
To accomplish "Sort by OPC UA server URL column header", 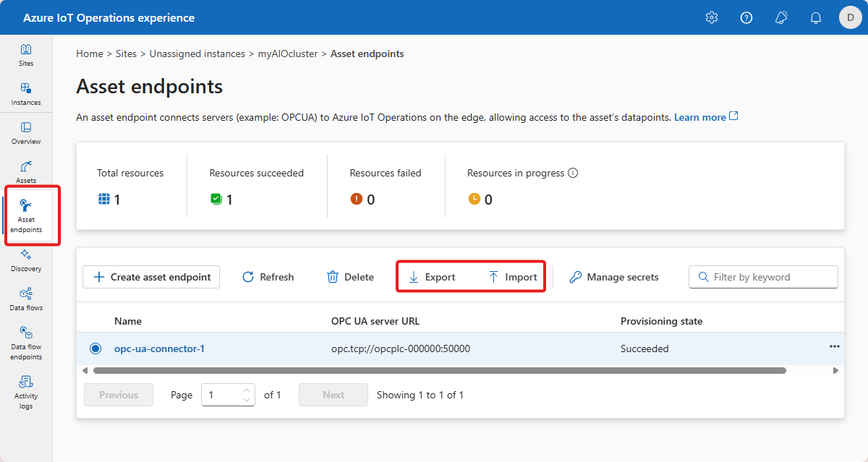I will [375, 321].
